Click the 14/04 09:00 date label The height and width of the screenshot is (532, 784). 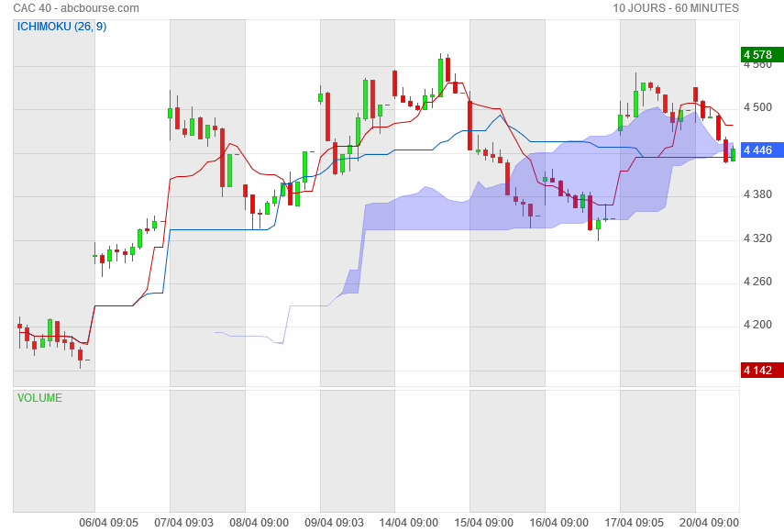coord(408,523)
